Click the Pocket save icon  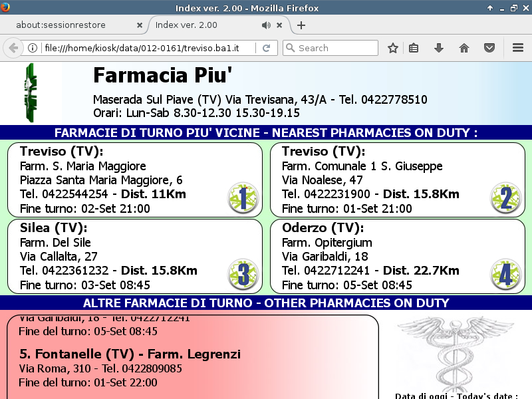tap(489, 48)
